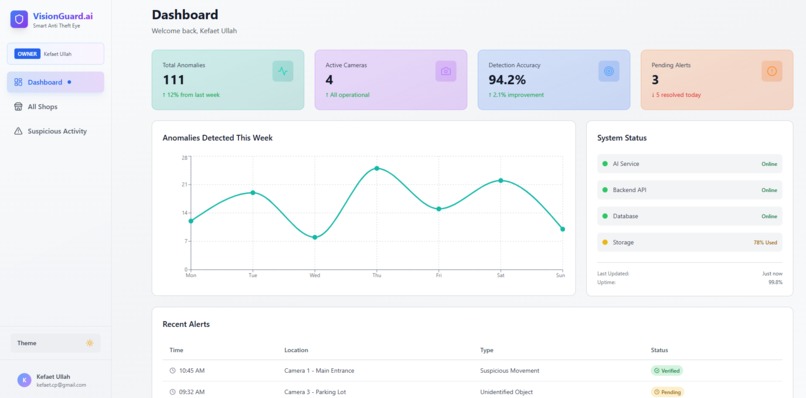Screen dimensions: 806x398
Task: Click the Total Anomalies card
Action: click(228, 80)
